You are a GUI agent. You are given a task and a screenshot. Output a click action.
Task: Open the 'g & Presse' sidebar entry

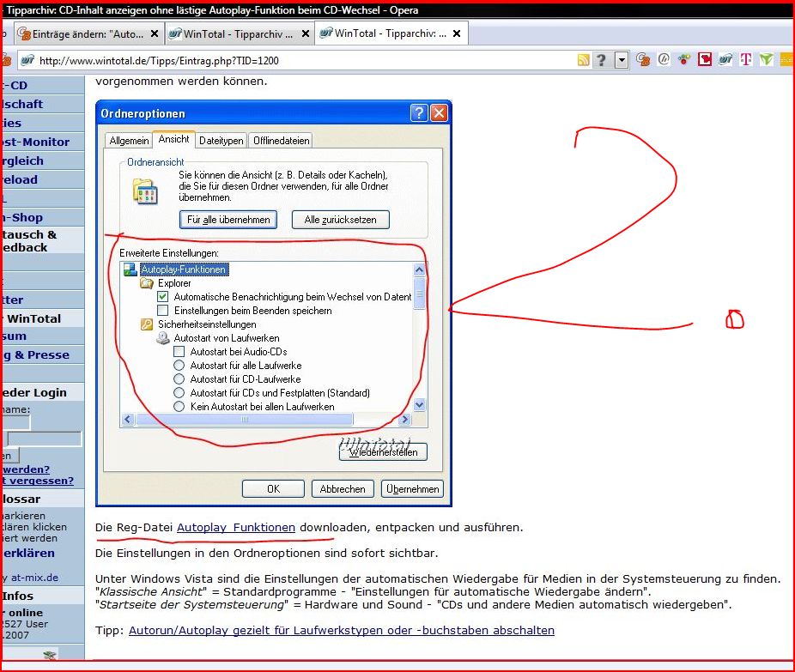click(35, 354)
